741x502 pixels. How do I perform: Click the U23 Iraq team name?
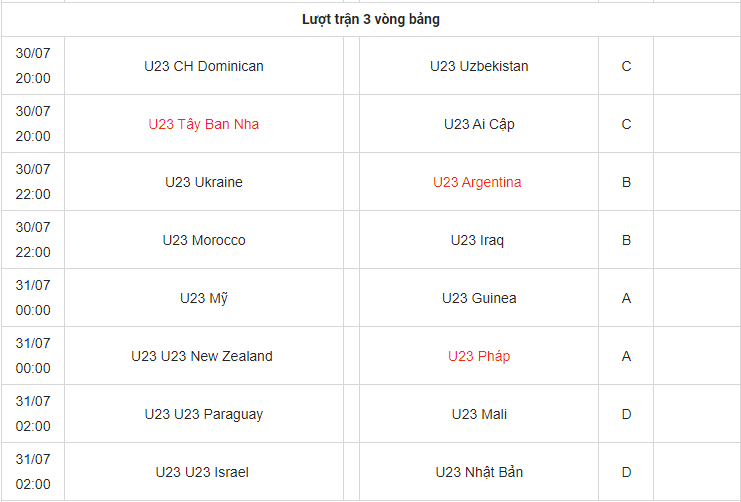pyautogui.click(x=477, y=240)
